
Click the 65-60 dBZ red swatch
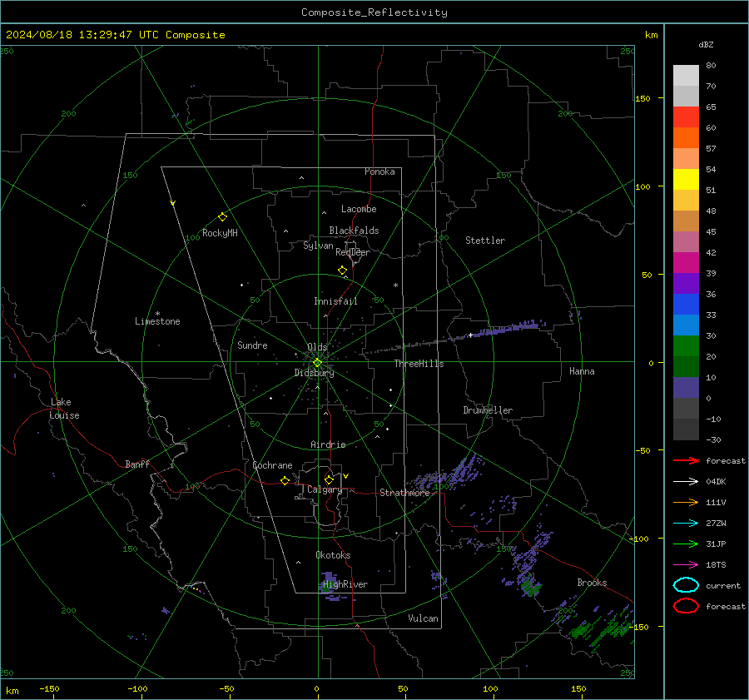(x=686, y=117)
